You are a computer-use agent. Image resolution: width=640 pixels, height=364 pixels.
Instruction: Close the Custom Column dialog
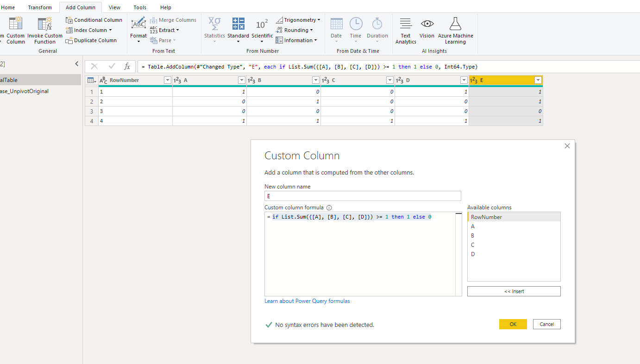coord(567,146)
